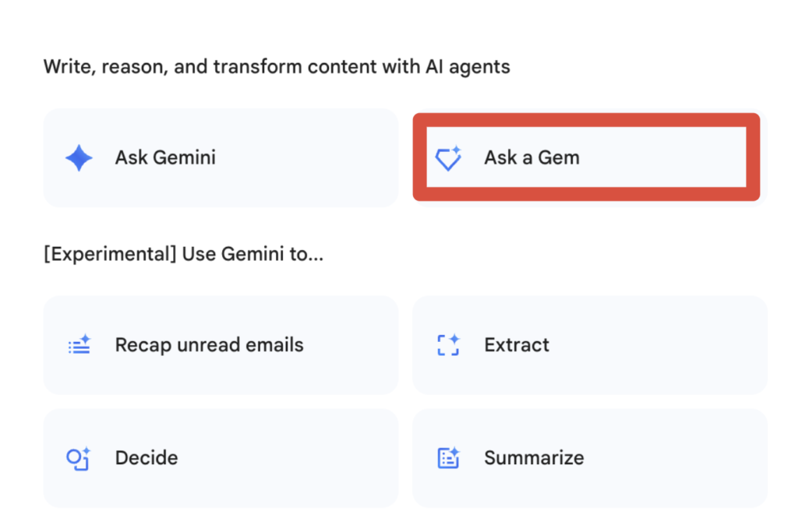Image resolution: width=798 pixels, height=532 pixels.
Task: Choose the Recap unread emails option
Action: coord(221,345)
